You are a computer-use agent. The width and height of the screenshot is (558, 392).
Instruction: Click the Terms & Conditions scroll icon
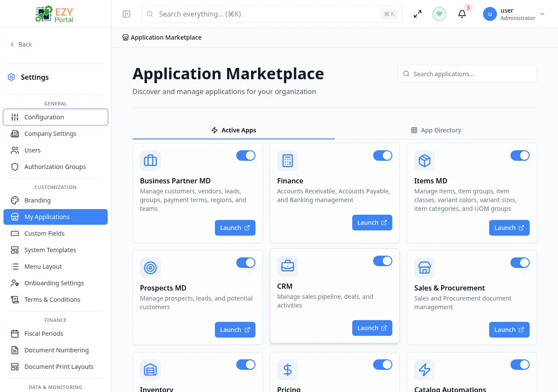click(x=15, y=300)
